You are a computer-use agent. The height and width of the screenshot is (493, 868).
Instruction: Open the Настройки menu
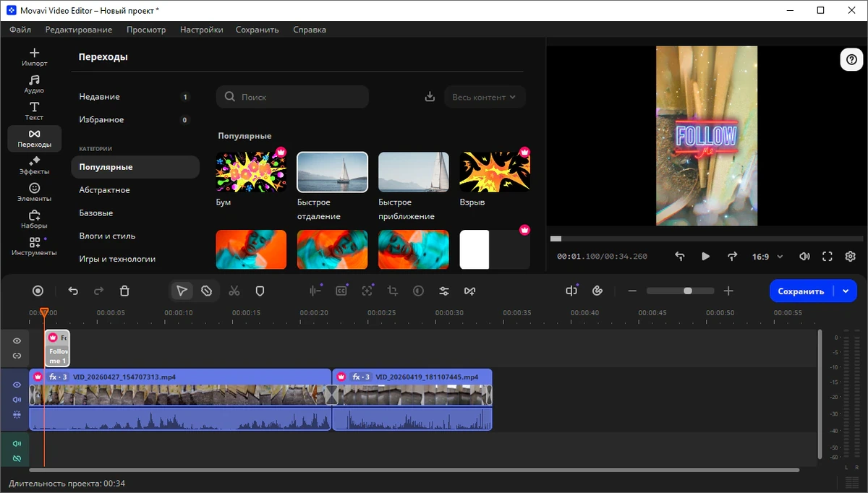coord(202,30)
